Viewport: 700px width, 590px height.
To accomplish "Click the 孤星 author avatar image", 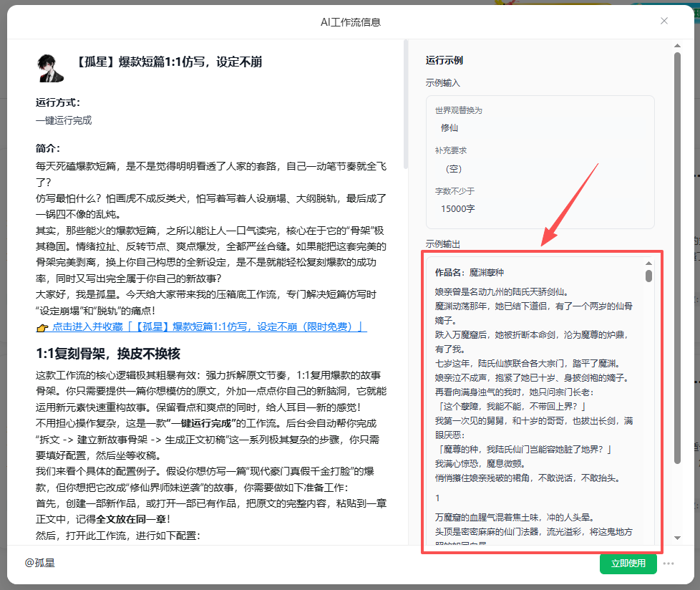I will click(51, 68).
